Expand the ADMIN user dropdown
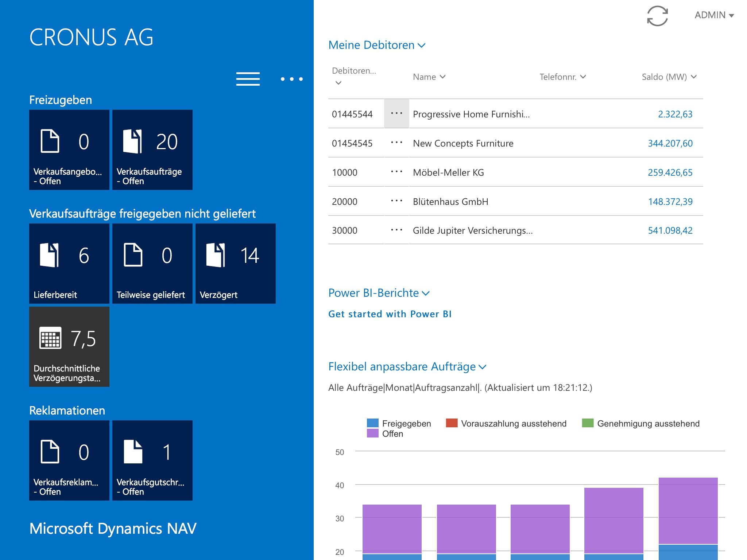 pos(714,15)
